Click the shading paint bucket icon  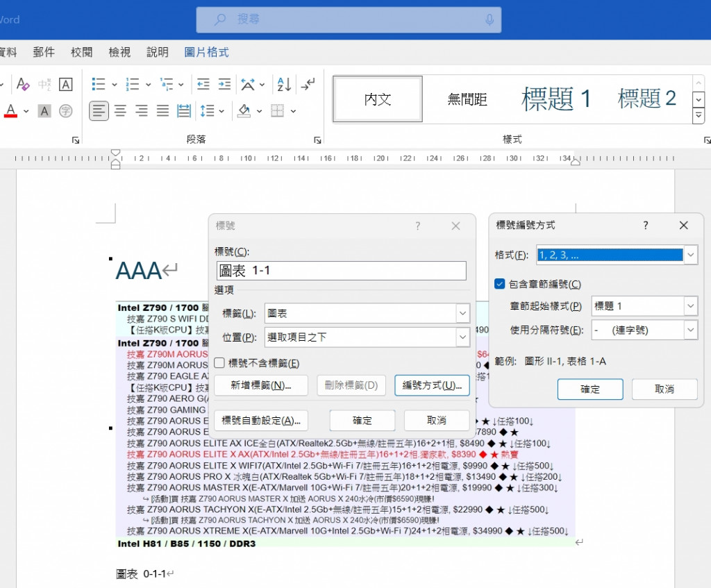(244, 110)
